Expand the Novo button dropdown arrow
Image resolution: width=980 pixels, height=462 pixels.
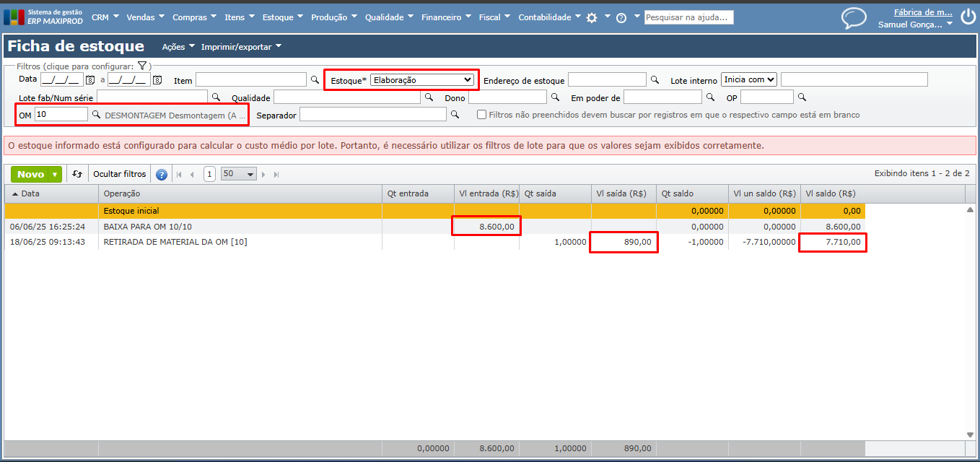click(x=55, y=174)
